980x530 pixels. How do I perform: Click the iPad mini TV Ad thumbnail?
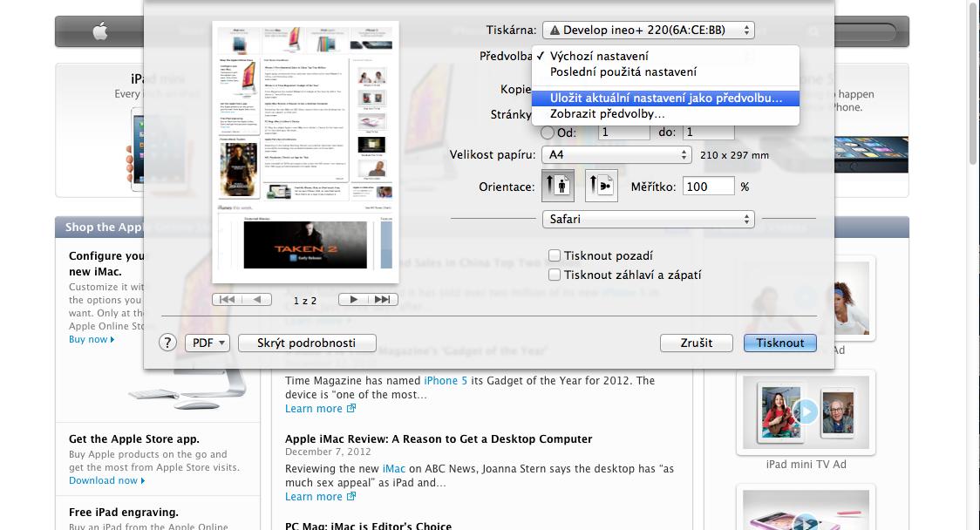[x=806, y=412]
